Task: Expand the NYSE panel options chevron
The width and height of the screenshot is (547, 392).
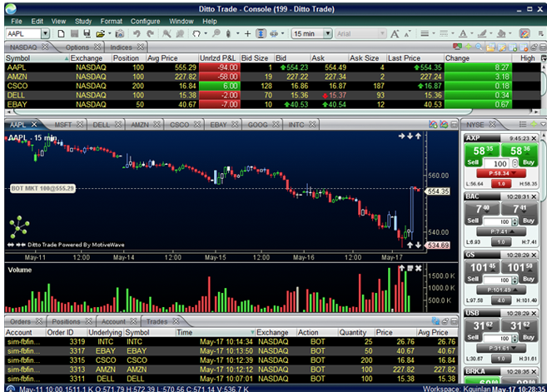Action: (543, 124)
